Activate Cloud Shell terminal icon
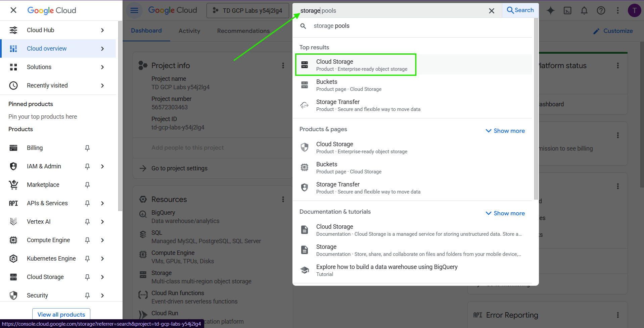This screenshot has height=328, width=644. [x=567, y=11]
